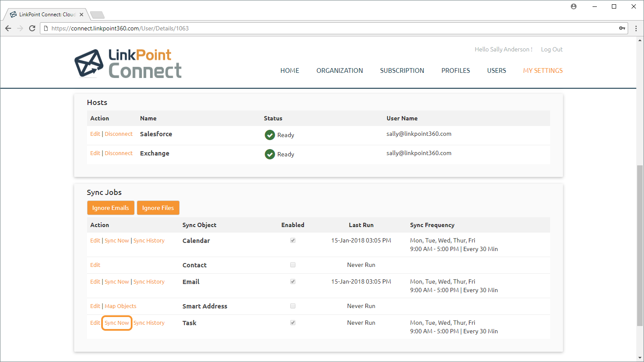
Task: Edit the Task sync job
Action: [x=95, y=323]
